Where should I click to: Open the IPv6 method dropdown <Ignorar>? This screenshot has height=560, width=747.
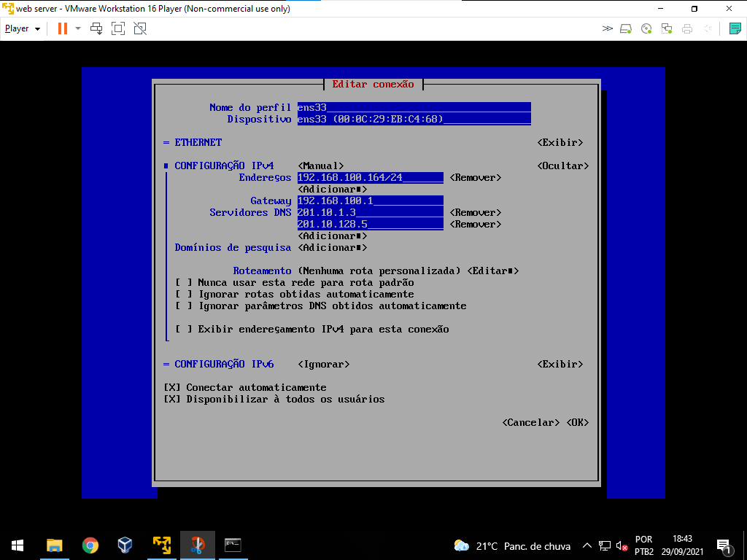323,365
